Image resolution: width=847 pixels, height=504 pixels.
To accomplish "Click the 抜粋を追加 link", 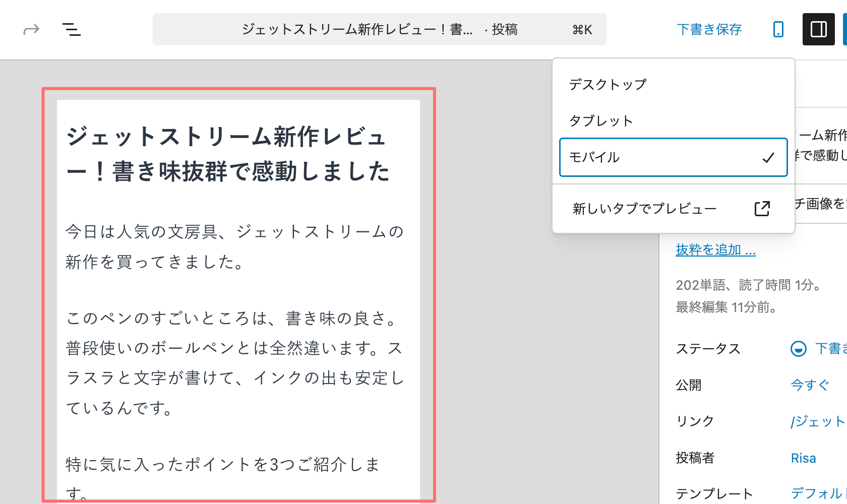I will 716,249.
